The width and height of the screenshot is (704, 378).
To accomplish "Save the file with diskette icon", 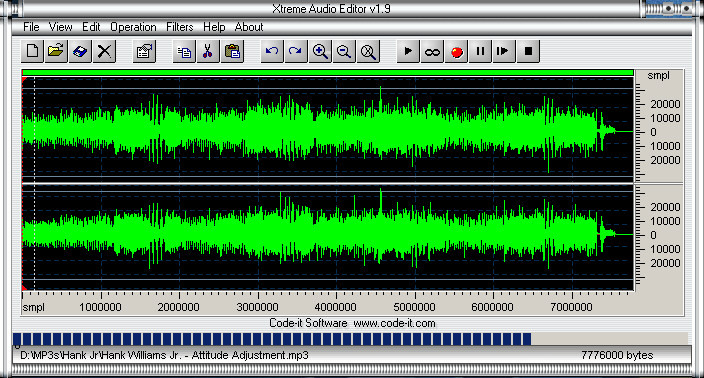I will click(80, 51).
